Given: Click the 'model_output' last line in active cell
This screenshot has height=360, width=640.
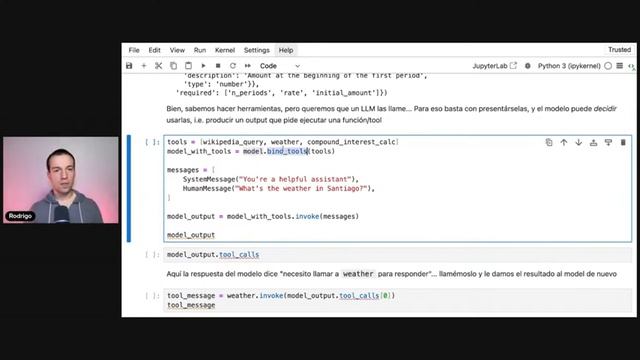Looking at the screenshot, I should click(x=191, y=235).
